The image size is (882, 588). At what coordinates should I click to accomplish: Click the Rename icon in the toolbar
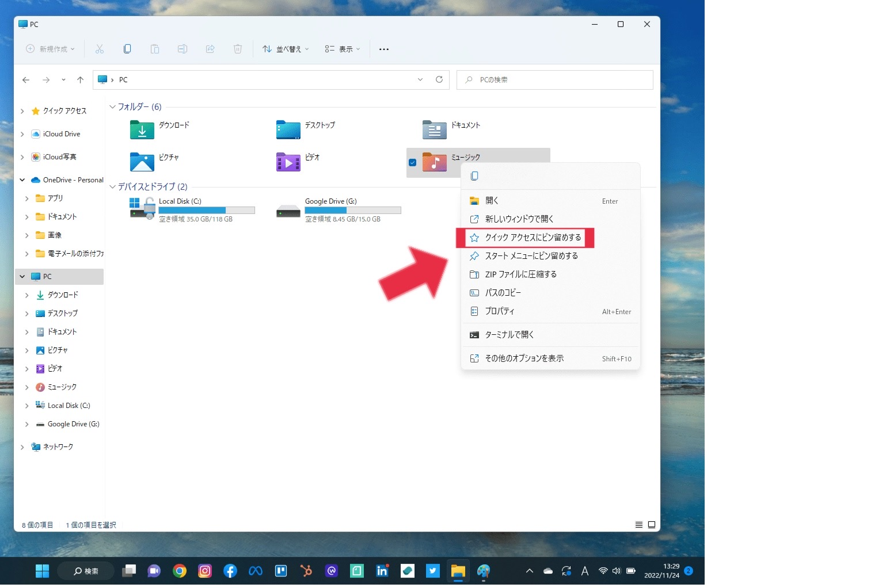183,49
